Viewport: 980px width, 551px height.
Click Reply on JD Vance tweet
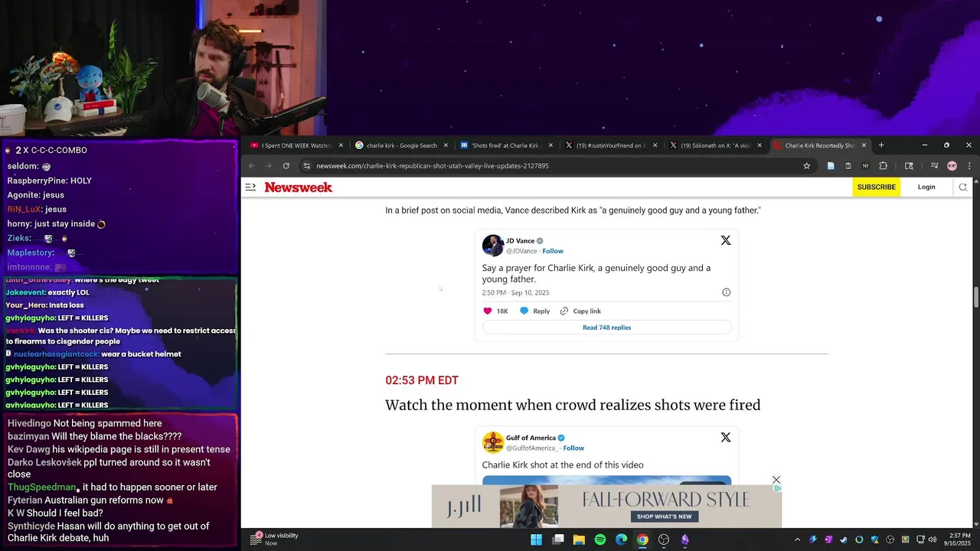pos(534,311)
